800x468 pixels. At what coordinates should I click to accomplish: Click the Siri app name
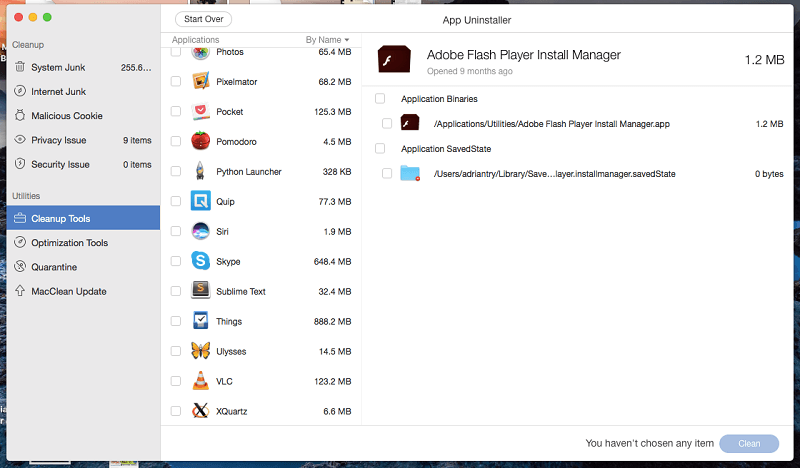point(222,231)
